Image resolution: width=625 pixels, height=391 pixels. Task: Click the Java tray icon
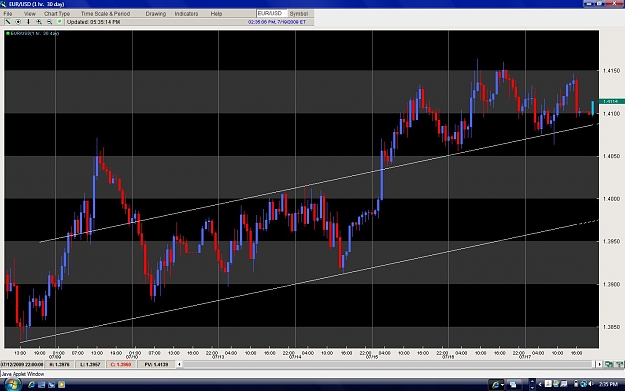click(548, 384)
